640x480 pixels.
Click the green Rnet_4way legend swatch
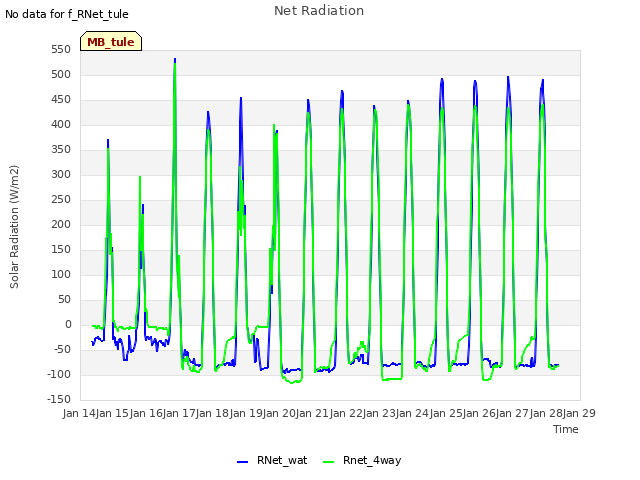(328, 462)
